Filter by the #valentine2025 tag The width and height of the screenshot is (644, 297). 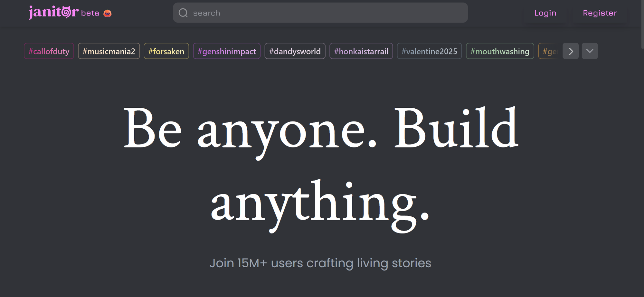click(430, 51)
